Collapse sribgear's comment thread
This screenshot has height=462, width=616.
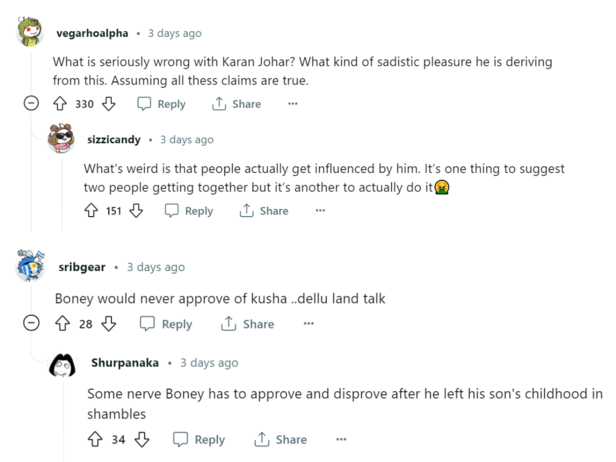(x=31, y=323)
